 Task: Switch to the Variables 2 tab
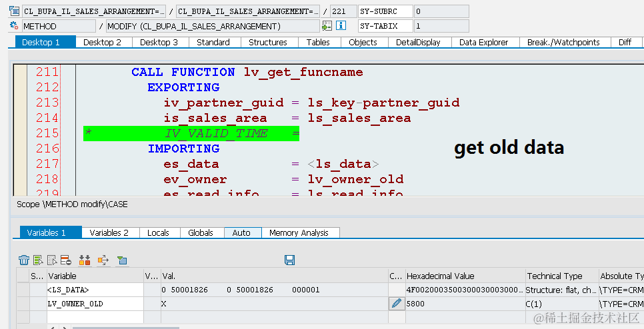(109, 232)
